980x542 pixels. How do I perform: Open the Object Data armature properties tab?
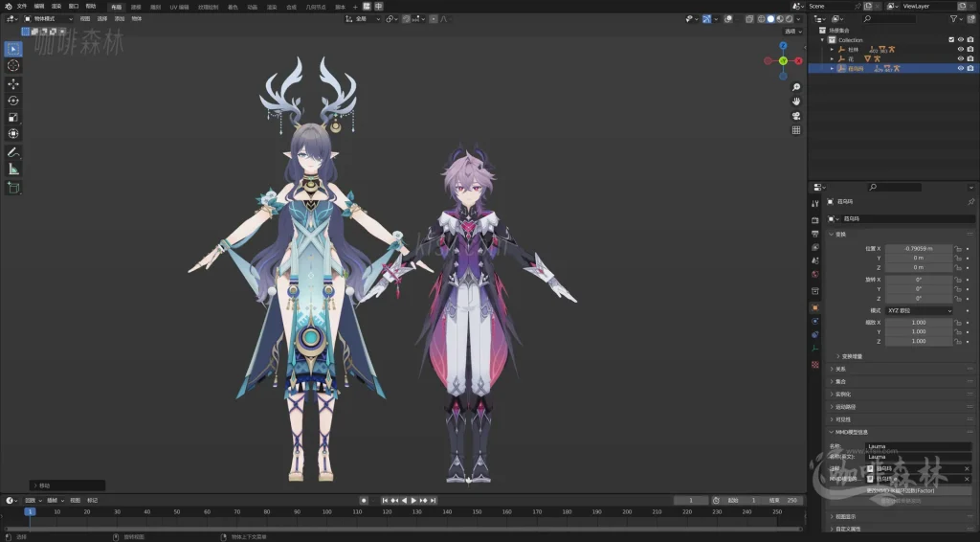coord(815,349)
